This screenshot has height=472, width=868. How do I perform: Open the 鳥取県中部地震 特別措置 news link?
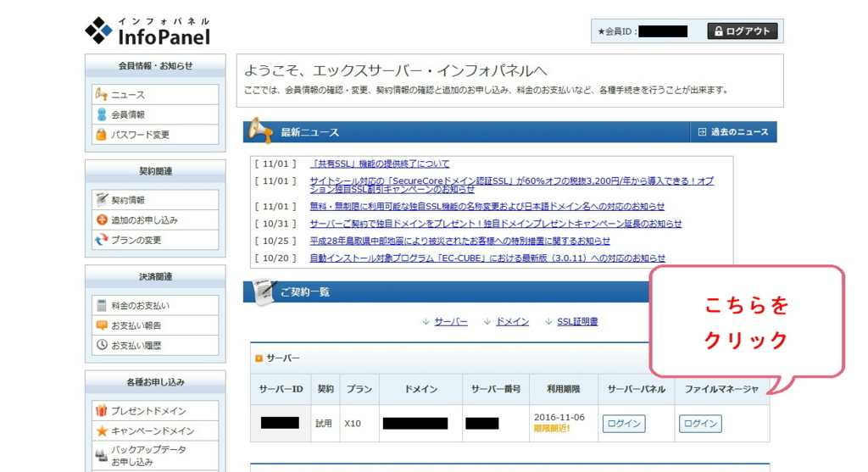coord(460,241)
